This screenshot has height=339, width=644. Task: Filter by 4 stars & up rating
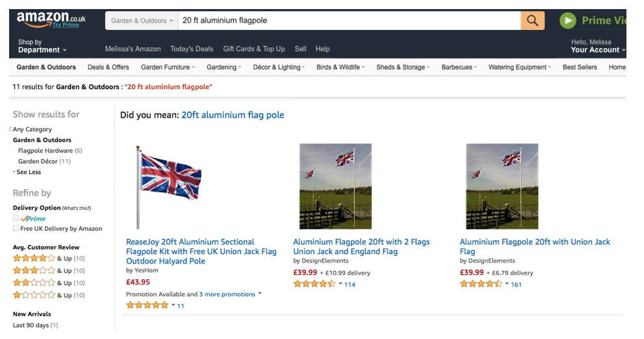[x=34, y=258]
